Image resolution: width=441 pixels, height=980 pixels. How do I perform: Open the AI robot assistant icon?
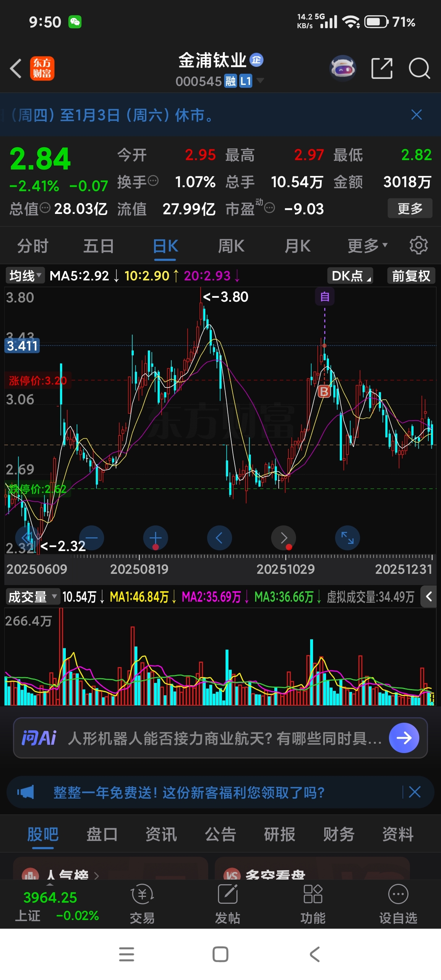pyautogui.click(x=342, y=69)
